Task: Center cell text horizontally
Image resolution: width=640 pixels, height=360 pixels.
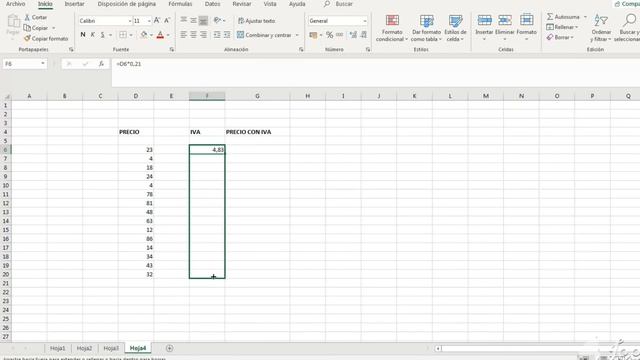Action: coord(193,35)
